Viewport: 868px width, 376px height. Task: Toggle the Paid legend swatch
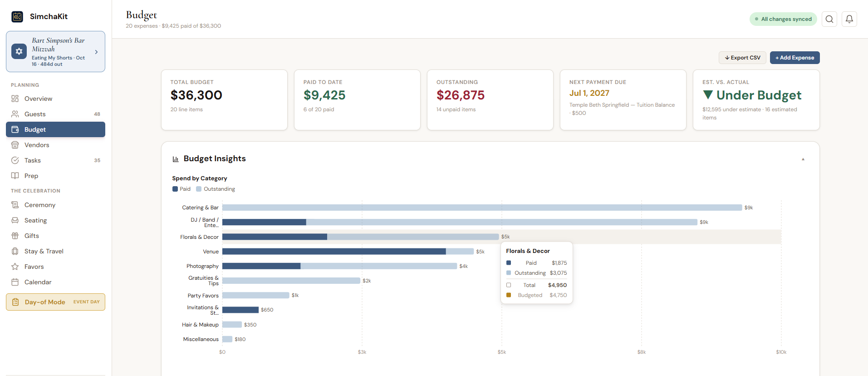(x=175, y=189)
